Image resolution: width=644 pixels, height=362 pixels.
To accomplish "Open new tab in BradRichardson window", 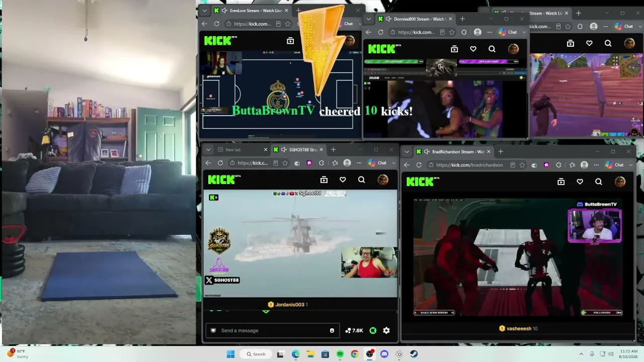I will click(x=501, y=151).
